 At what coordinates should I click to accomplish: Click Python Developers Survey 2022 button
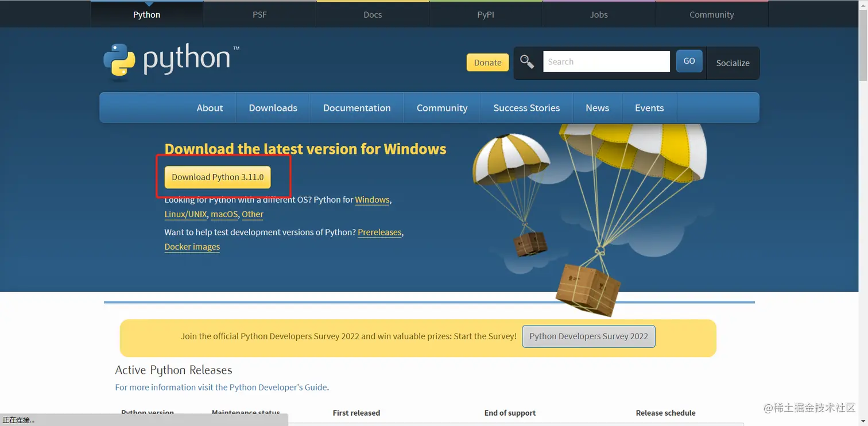coord(588,336)
